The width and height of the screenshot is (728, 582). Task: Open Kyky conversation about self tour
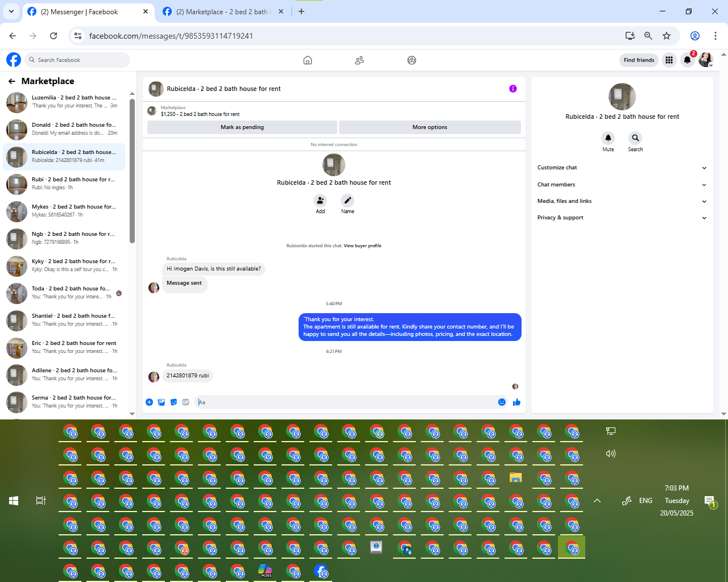point(64,266)
